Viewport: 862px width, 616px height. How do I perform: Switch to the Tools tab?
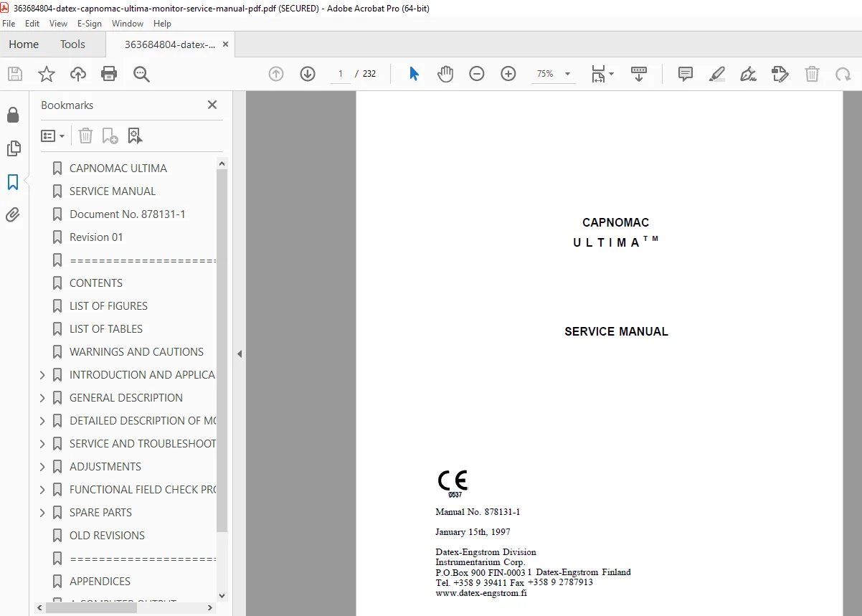(72, 44)
